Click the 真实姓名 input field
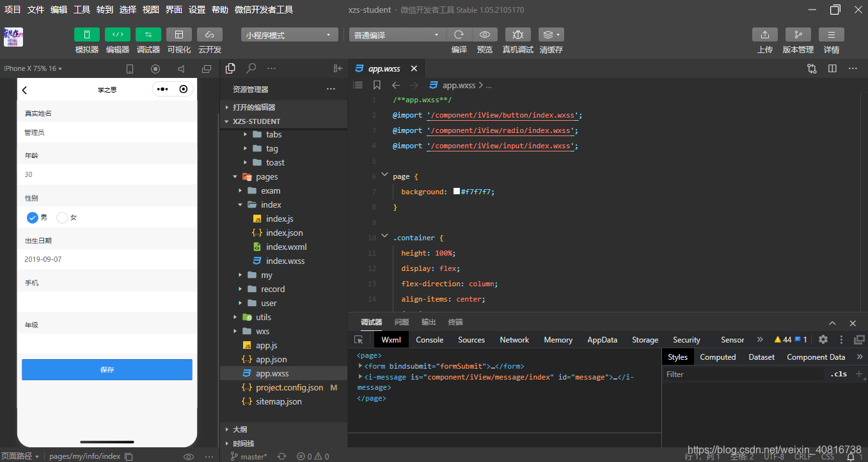 pos(107,133)
